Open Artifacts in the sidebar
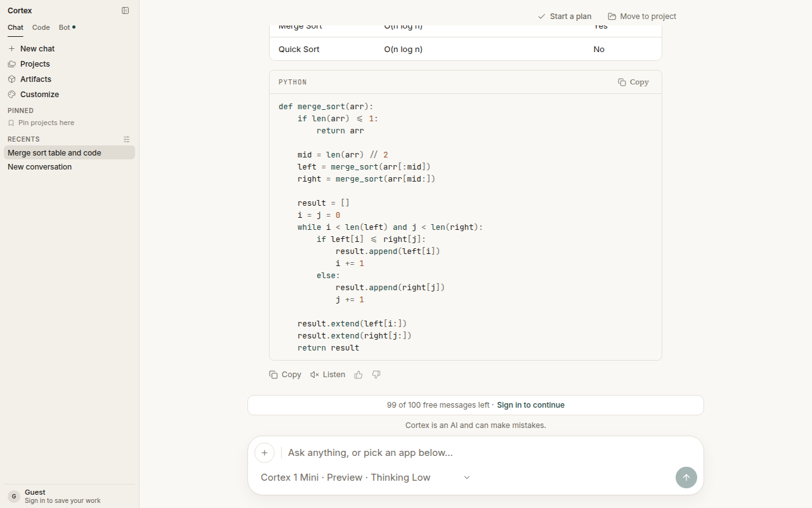Image resolution: width=812 pixels, height=508 pixels. (x=69, y=79)
